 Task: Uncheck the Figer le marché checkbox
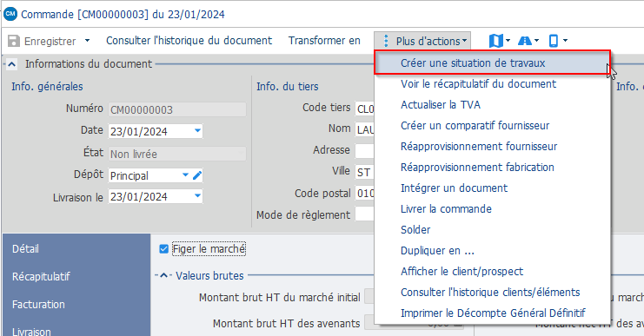[164, 249]
